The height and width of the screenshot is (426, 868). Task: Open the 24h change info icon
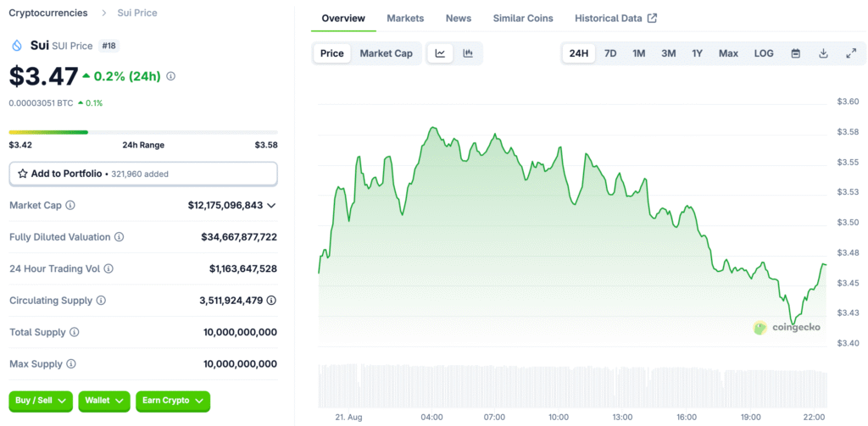[171, 76]
